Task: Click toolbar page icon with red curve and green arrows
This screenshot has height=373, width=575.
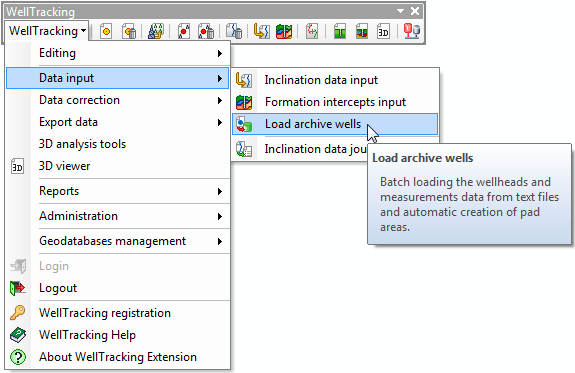Action: [312, 31]
